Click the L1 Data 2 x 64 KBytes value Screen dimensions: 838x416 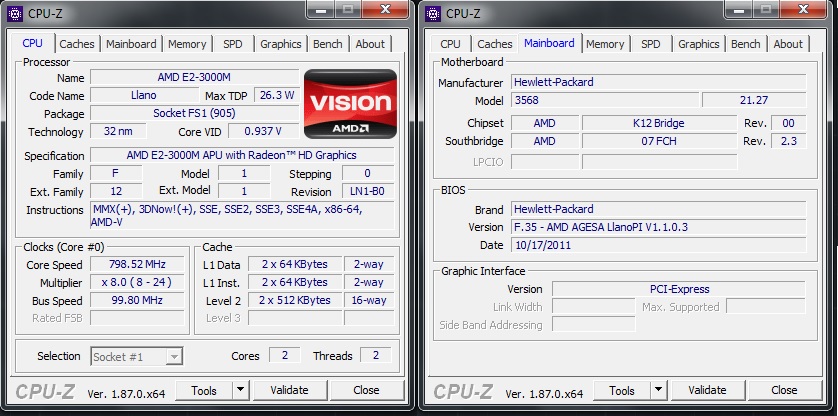pos(295,264)
